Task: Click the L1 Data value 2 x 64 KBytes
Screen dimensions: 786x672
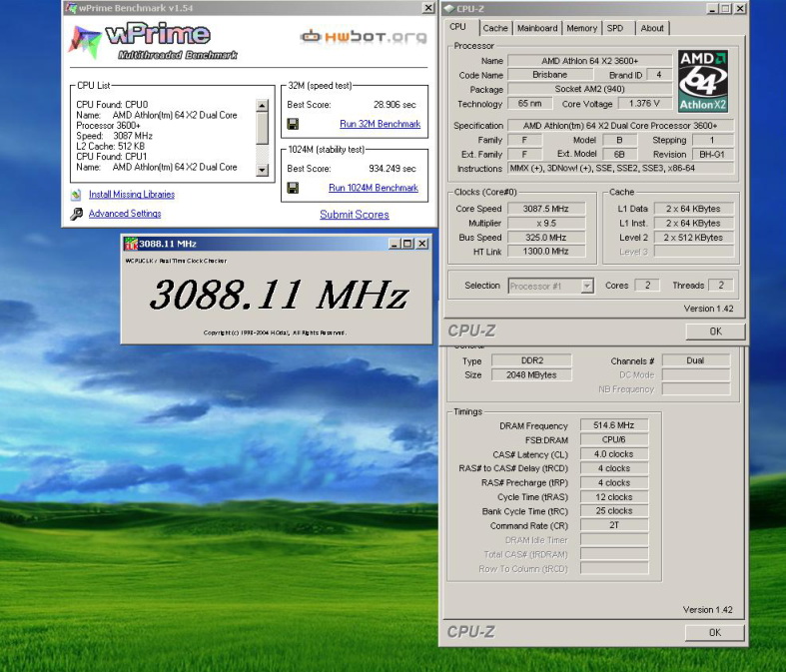Action: pos(693,209)
